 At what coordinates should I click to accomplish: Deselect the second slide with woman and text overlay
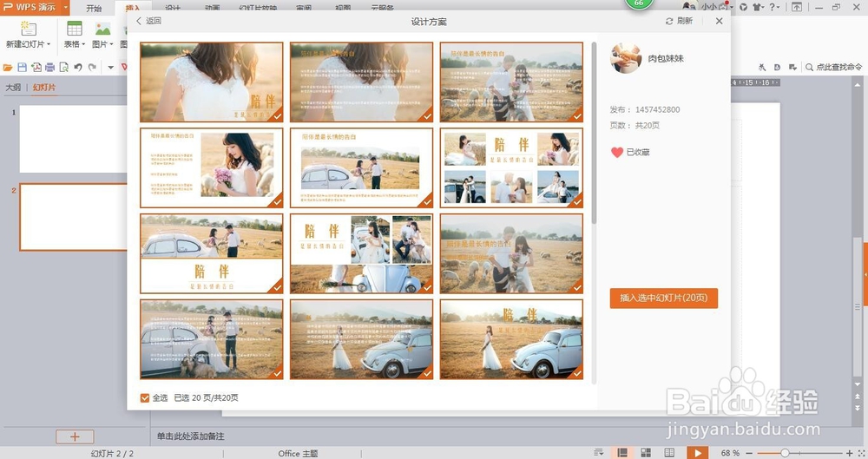(361, 82)
